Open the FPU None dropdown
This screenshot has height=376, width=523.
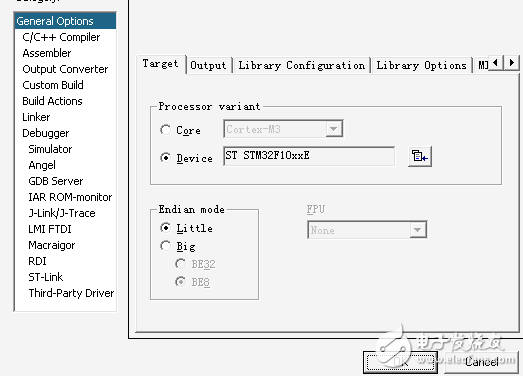coord(367,230)
